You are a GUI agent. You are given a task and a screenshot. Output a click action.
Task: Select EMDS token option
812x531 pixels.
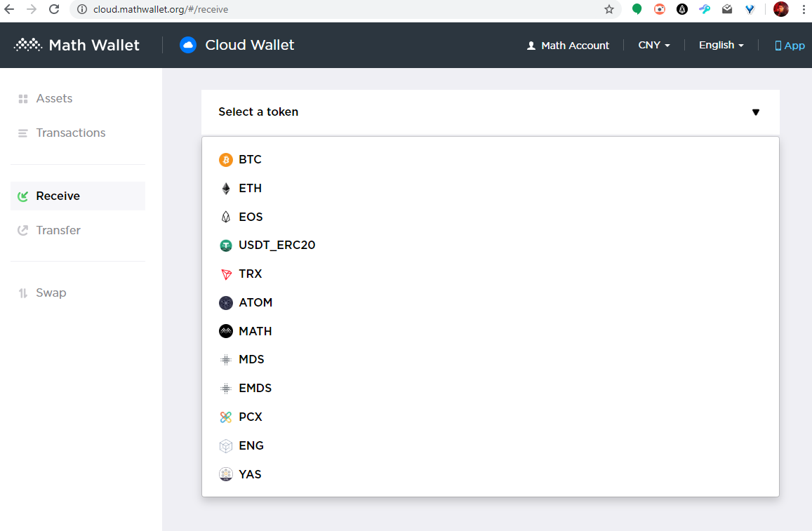click(x=491, y=388)
